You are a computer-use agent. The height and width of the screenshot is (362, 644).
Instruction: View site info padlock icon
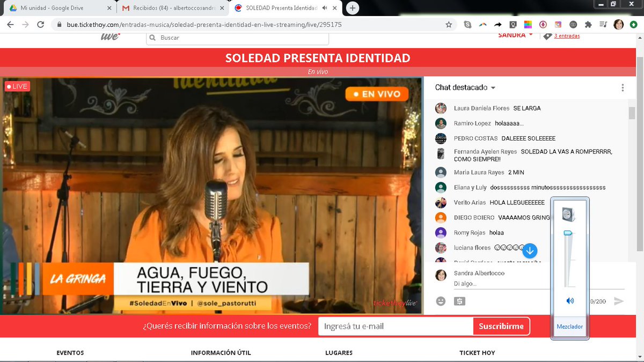[58, 25]
